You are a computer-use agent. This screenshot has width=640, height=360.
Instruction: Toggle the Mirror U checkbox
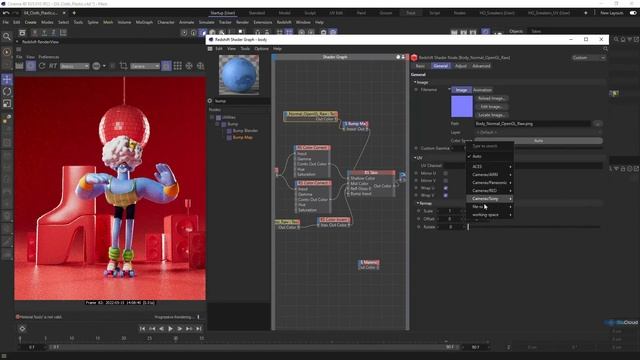445,173
